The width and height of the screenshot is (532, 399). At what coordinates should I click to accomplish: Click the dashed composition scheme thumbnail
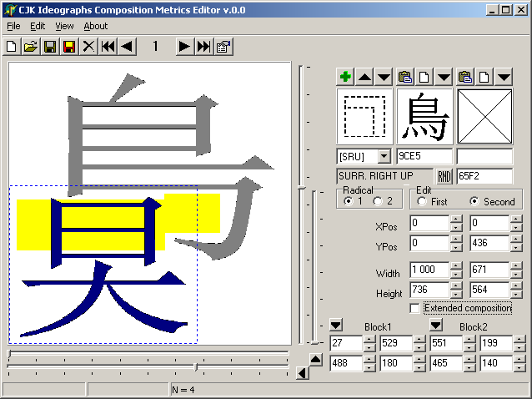click(x=364, y=117)
